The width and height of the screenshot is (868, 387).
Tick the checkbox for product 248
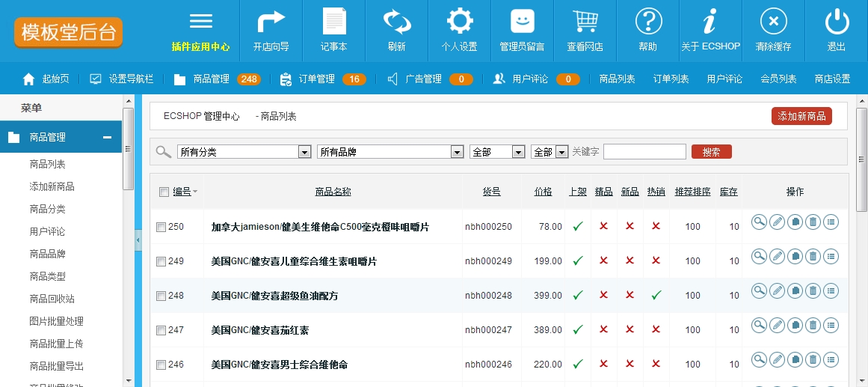(161, 296)
